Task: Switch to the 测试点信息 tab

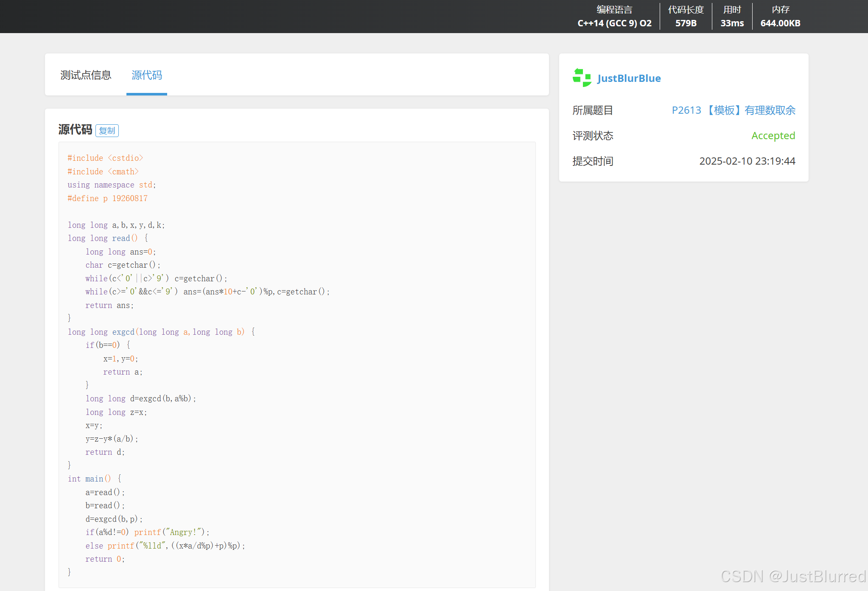Action: pos(86,75)
